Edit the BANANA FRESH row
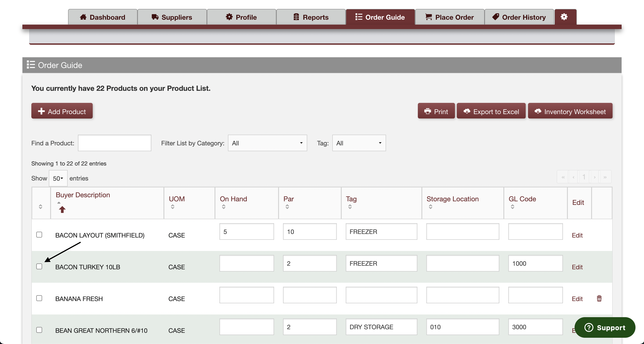The image size is (644, 344). coord(577,299)
